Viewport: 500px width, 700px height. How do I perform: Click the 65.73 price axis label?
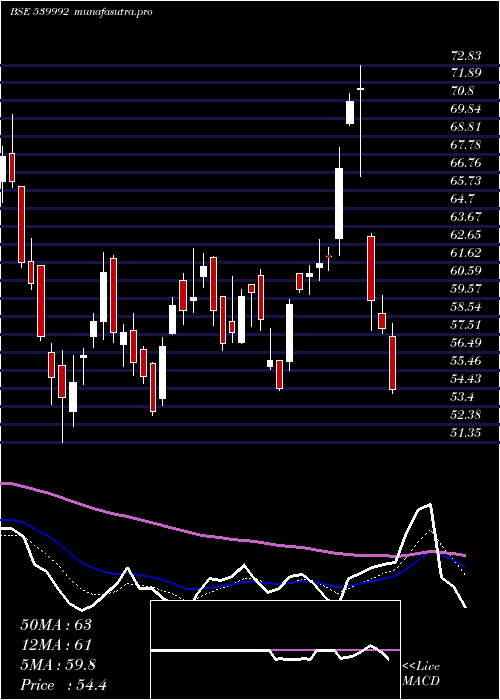tap(466, 181)
